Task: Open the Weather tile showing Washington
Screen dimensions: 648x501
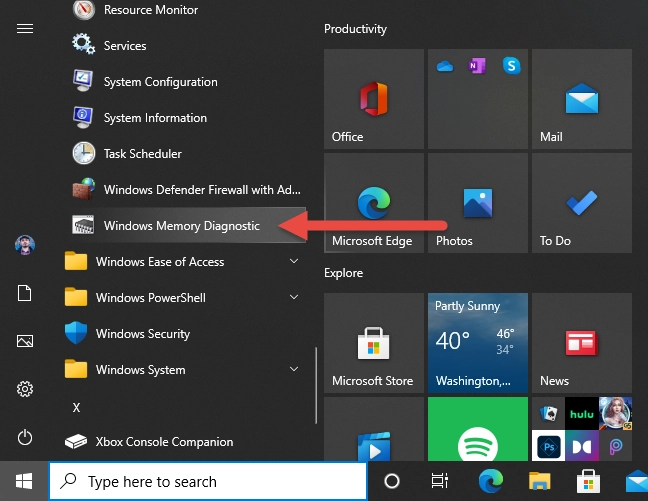Action: pyautogui.click(x=478, y=343)
